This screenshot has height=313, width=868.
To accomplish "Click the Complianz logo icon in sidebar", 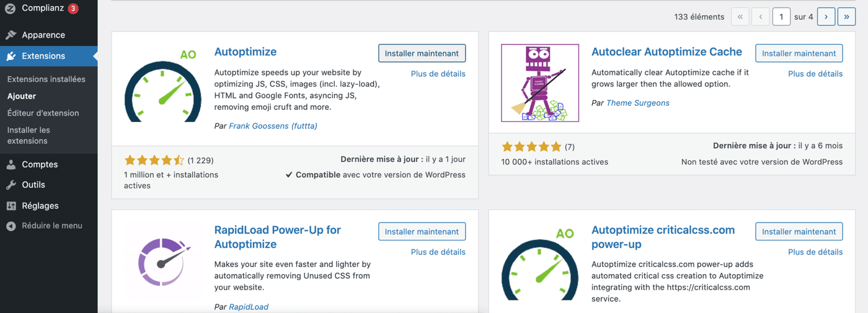I will point(11,9).
